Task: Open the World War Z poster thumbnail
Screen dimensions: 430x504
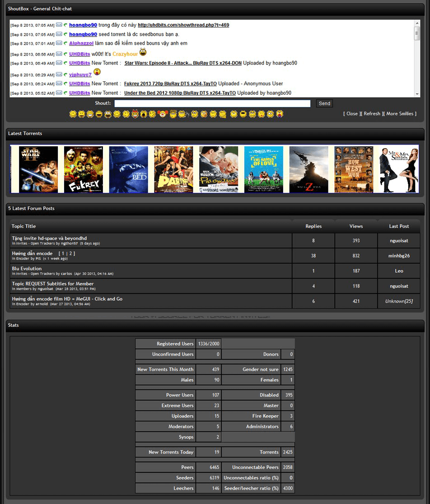Action: (x=309, y=169)
